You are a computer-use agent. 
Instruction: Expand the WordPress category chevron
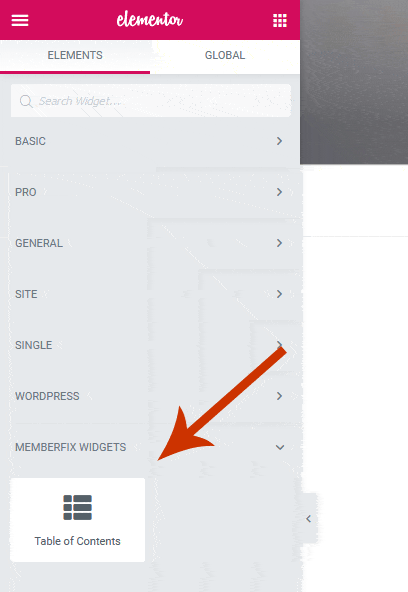[x=279, y=396]
